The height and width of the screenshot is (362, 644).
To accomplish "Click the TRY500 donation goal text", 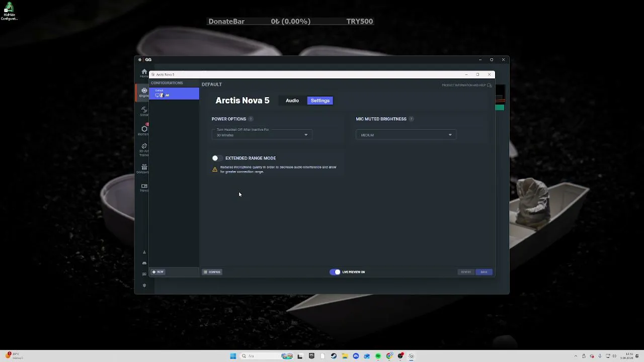I will point(360,22).
